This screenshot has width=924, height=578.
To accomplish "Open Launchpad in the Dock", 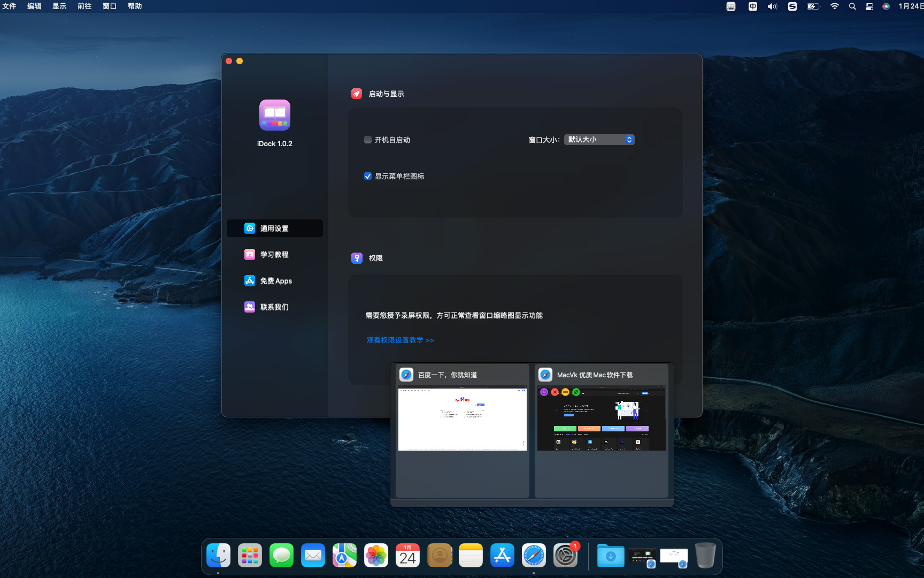I will coord(250,556).
